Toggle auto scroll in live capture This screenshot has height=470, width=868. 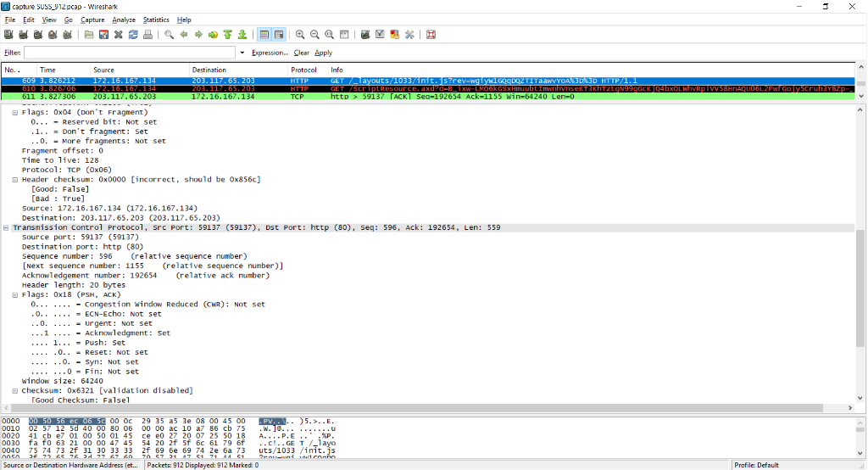pos(279,35)
